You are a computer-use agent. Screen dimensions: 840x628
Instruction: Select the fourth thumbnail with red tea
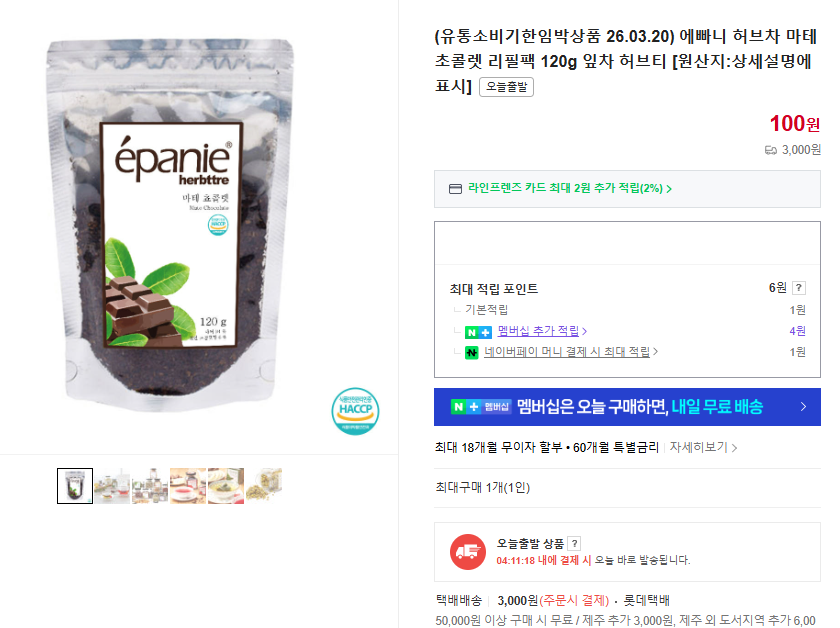[188, 486]
